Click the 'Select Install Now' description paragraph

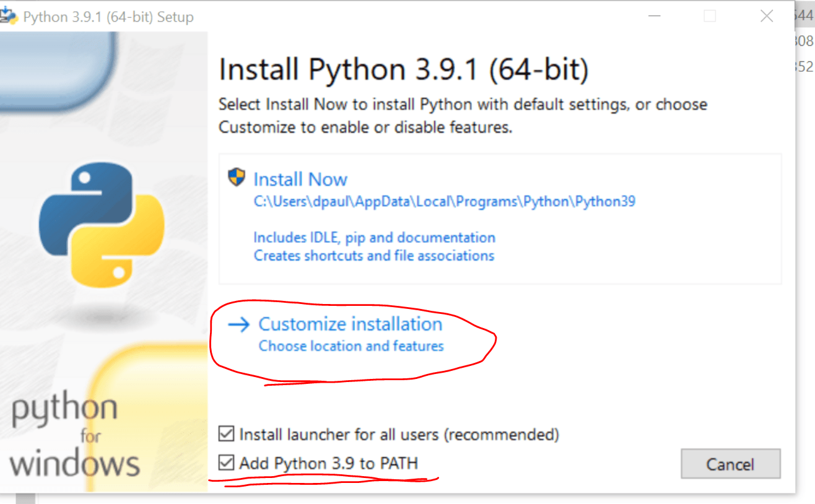click(x=462, y=116)
